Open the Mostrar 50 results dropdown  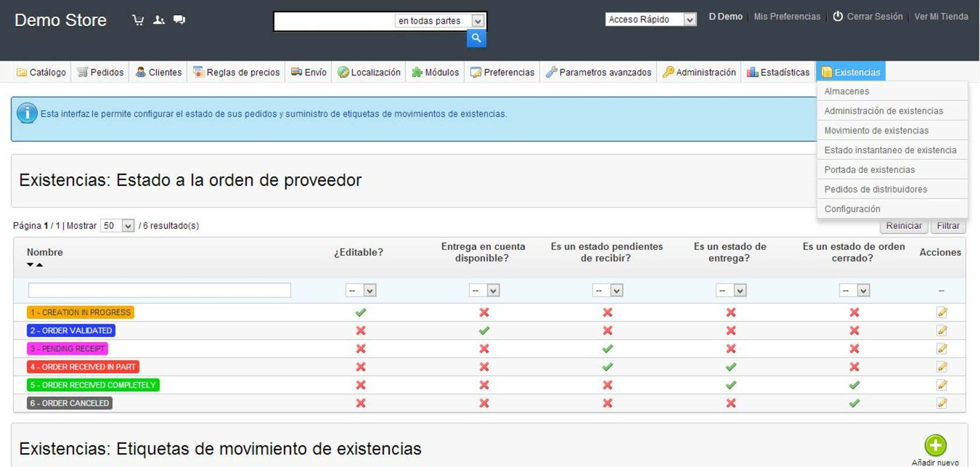(117, 225)
